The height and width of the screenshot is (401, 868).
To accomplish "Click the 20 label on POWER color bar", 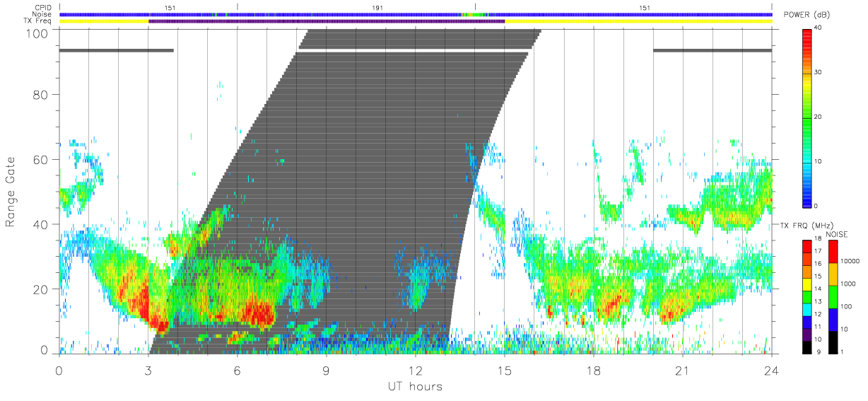I will point(819,117).
